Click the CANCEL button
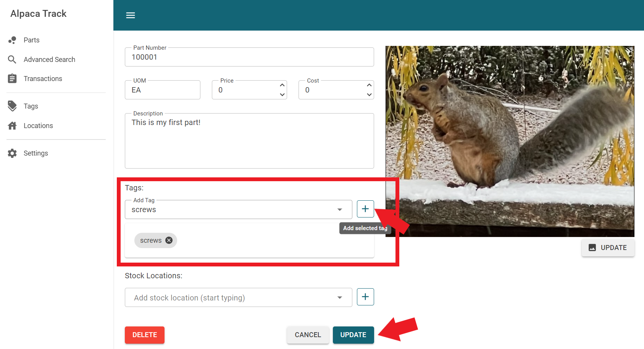 click(x=308, y=335)
